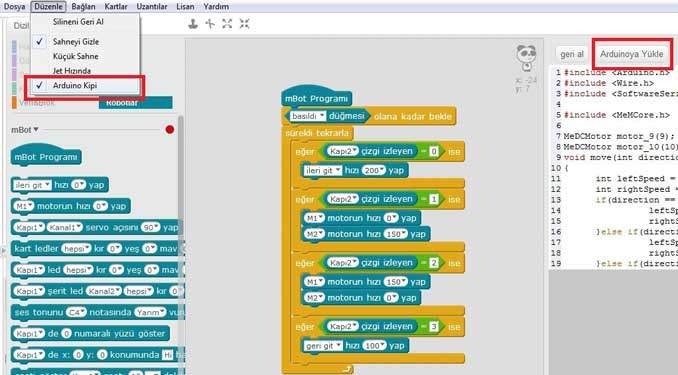Screen dimensions: 678x375
Task: Select the grow sprite arrows icon
Action: pos(227,24)
